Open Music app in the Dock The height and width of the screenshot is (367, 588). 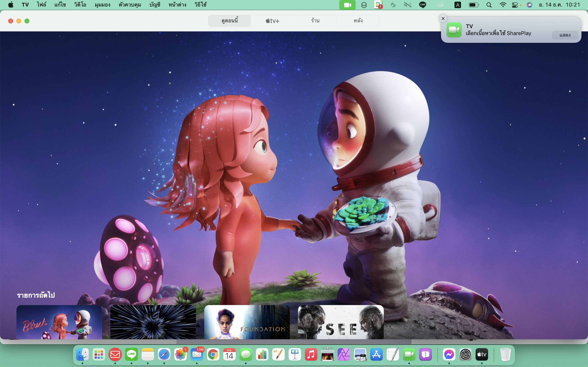tap(311, 355)
